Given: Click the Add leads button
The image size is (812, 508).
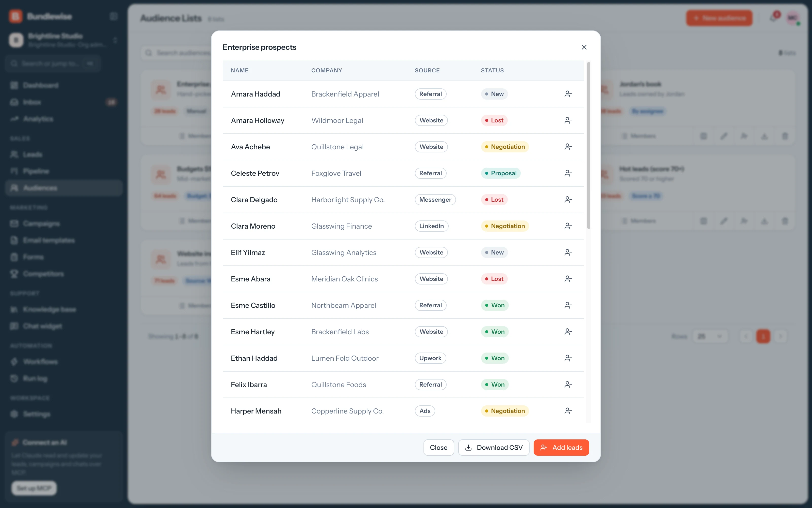Looking at the screenshot, I should pos(561,448).
